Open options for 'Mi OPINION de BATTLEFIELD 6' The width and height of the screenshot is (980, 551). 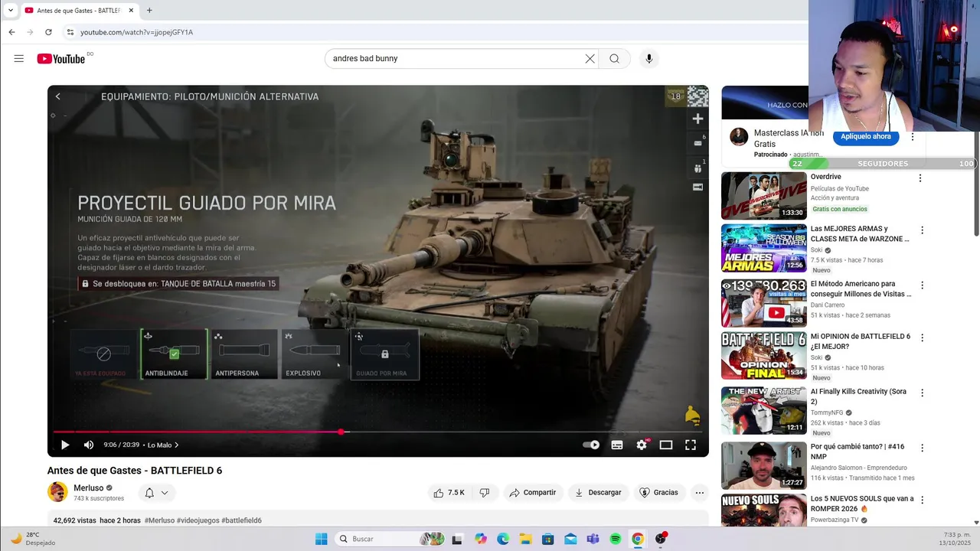[922, 337]
